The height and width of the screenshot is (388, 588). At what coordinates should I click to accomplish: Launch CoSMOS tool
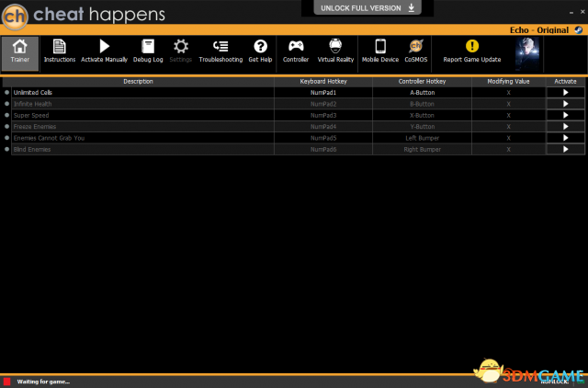point(416,51)
